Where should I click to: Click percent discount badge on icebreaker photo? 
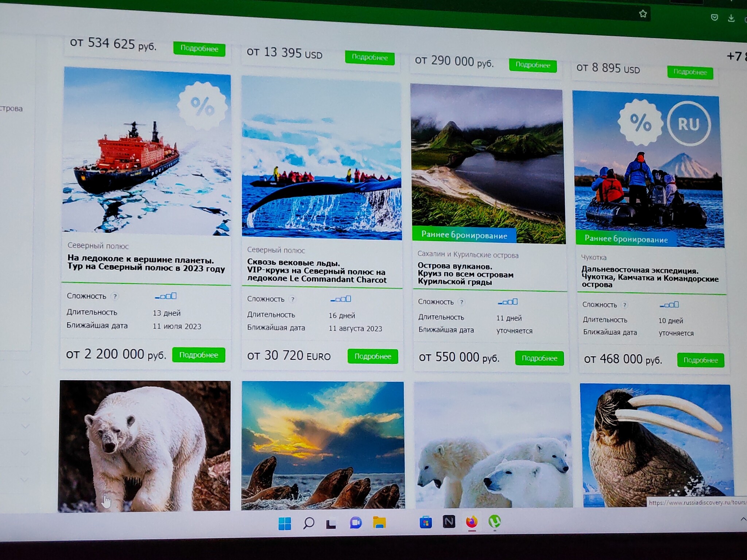pyautogui.click(x=202, y=106)
